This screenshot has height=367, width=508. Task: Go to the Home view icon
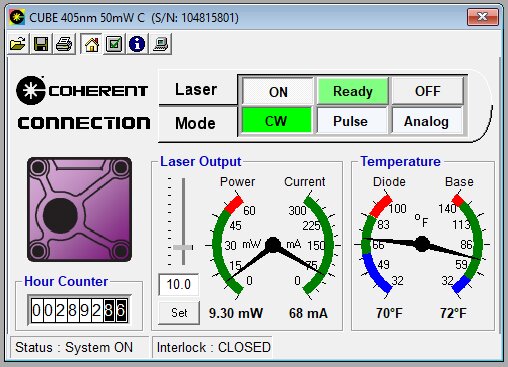[91, 44]
